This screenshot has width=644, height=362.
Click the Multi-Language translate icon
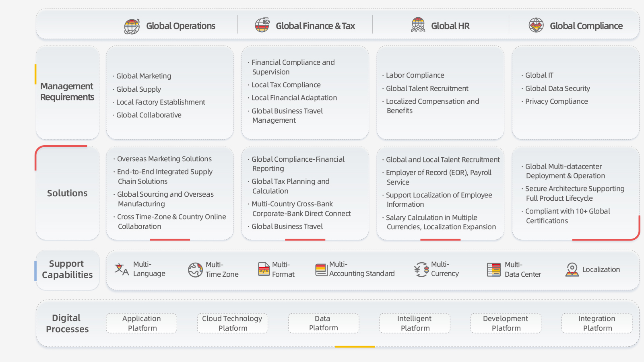click(x=122, y=269)
